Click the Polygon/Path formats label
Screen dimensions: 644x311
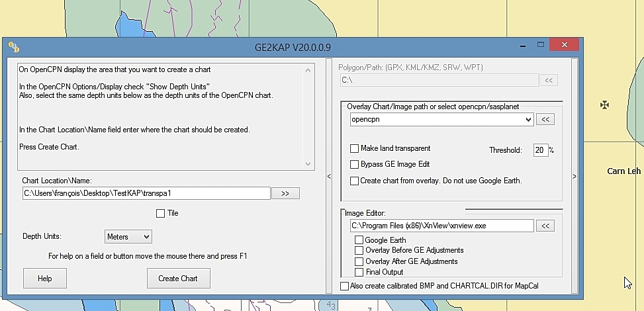tap(411, 67)
